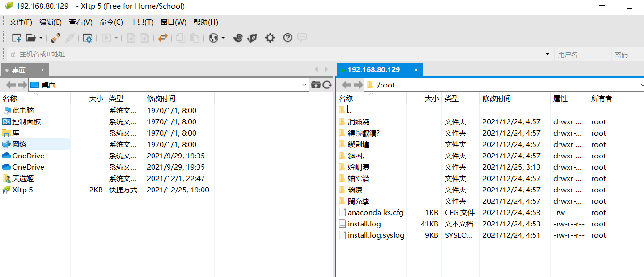Select the parent directory .. folder

pyautogui.click(x=350, y=110)
